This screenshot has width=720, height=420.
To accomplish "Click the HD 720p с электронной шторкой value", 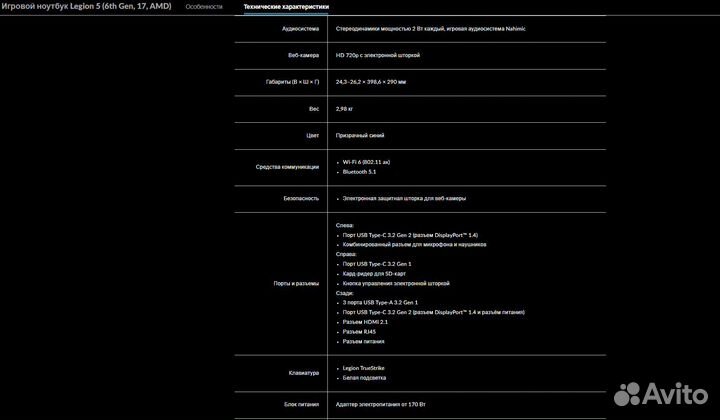I will click(x=378, y=55).
